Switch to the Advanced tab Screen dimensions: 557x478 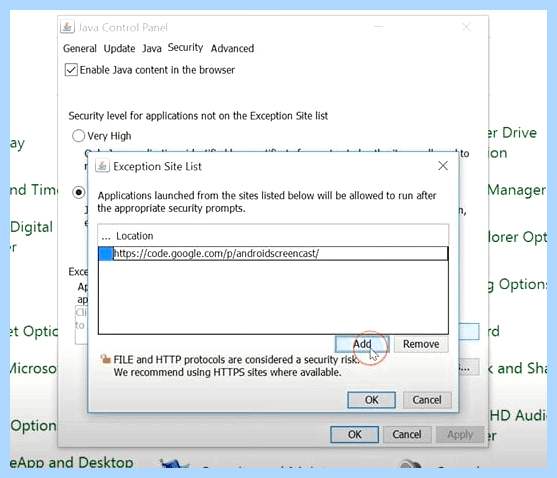tap(232, 48)
